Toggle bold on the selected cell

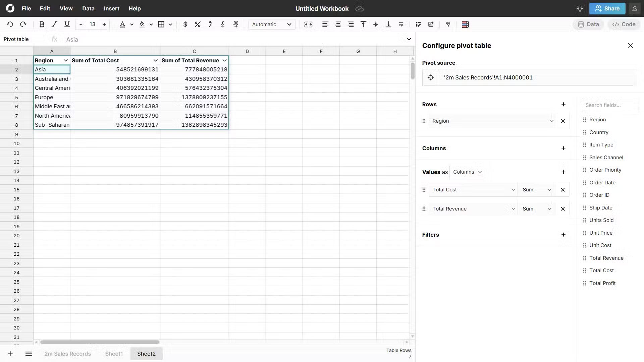coord(42,24)
